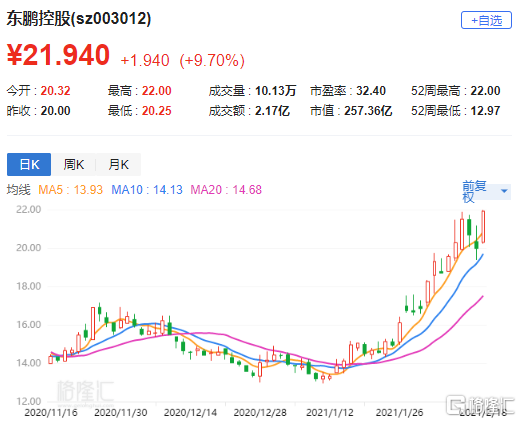The height and width of the screenshot is (422, 521).
Task: Click the percent change (+9.70%)
Action: 212,61
